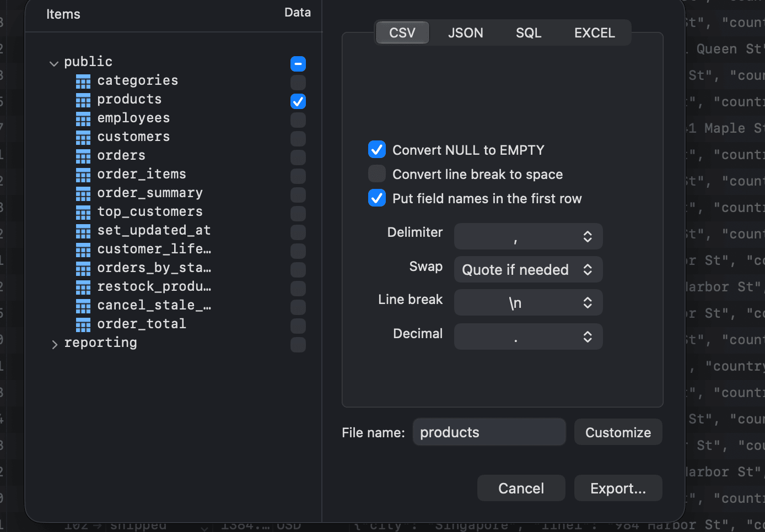Check the reporting schema data checkbox
Screen dimensions: 765x532
coord(298,345)
